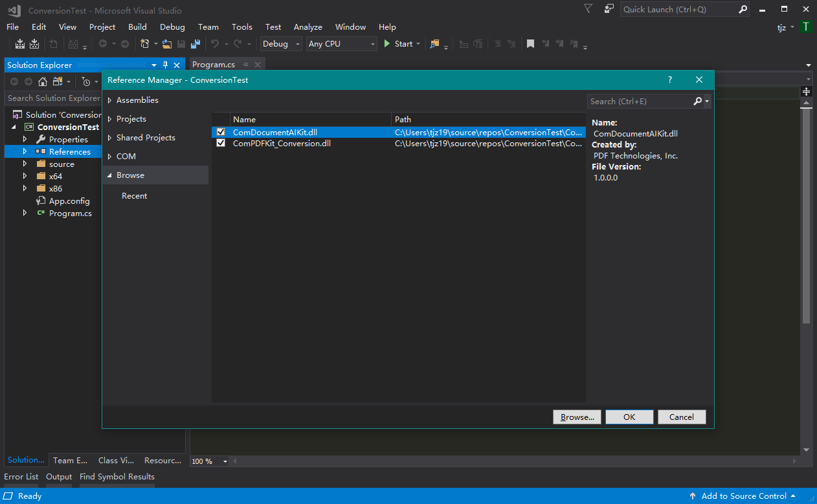817x504 pixels.
Task: Pin the Program.cs tab
Action: tap(246, 65)
